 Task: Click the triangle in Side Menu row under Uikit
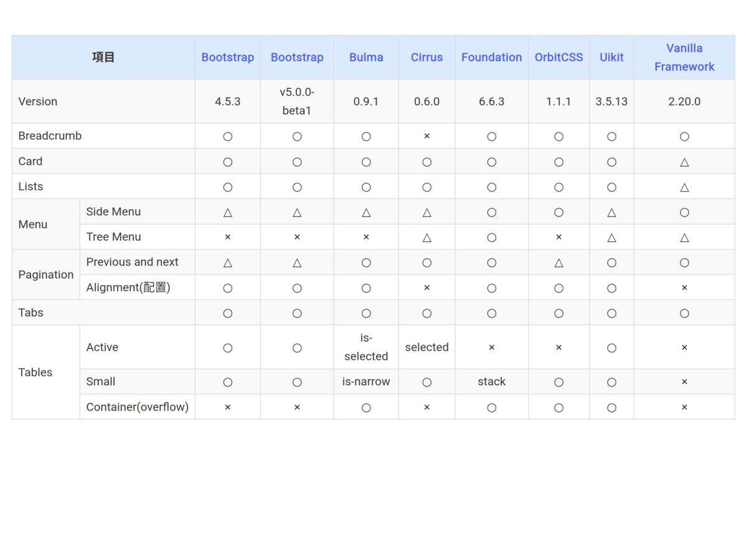tap(612, 212)
